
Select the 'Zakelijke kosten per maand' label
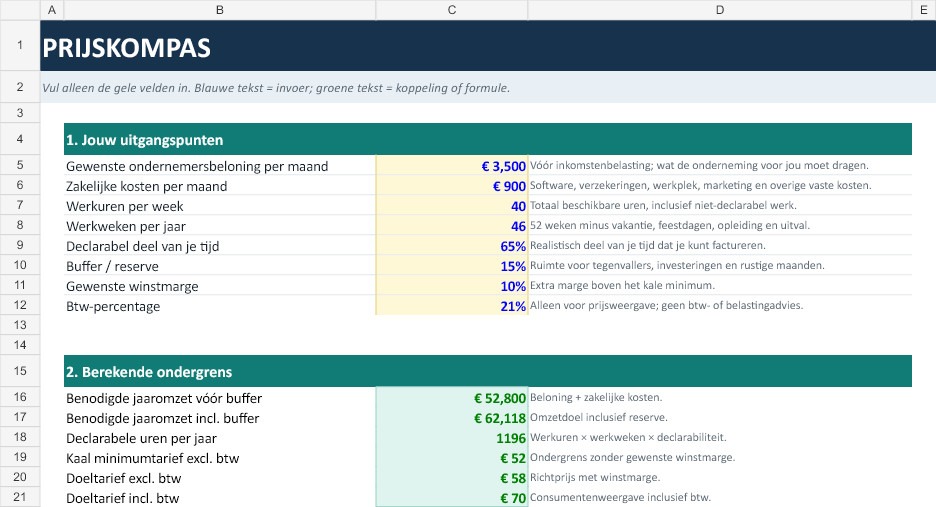(146, 186)
